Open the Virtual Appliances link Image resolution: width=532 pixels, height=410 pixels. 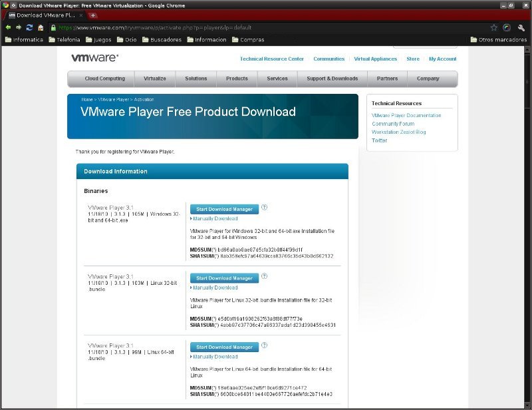375,59
